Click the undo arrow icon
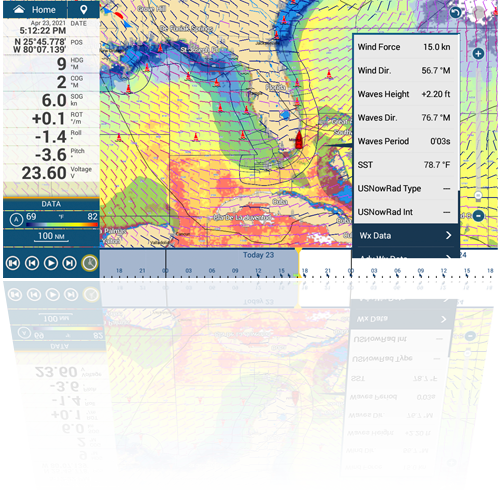The height and width of the screenshot is (500, 500). (x=455, y=13)
